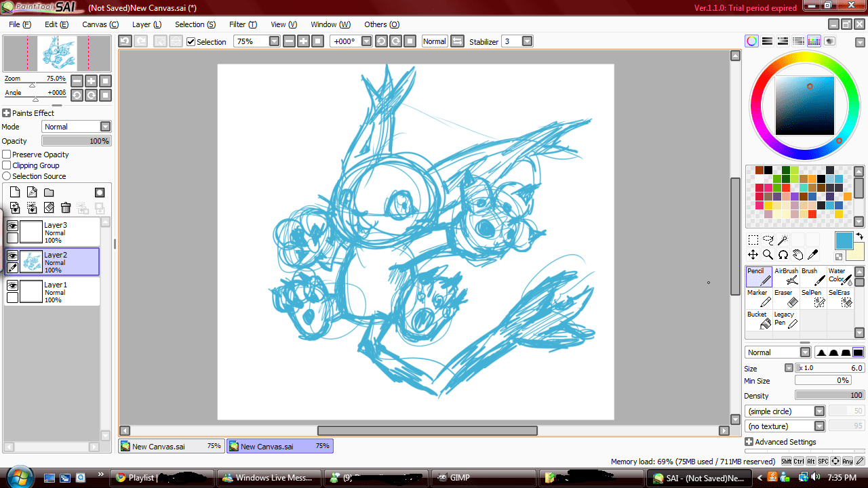Hide Layer3 using its eye icon

pos(12,226)
